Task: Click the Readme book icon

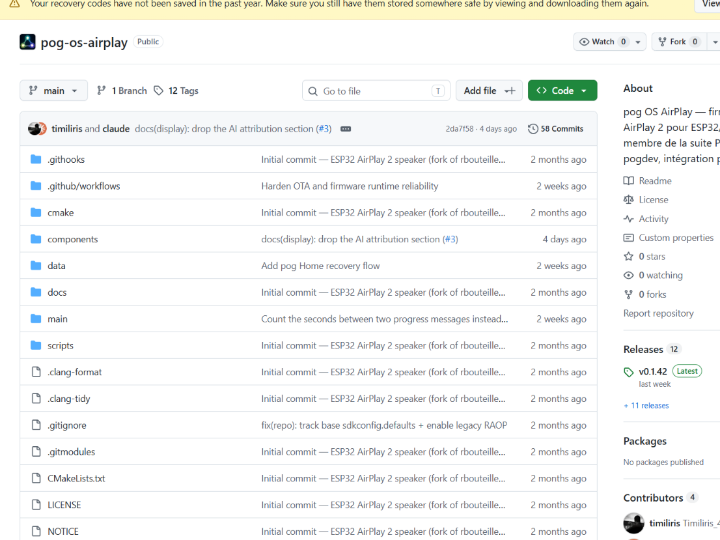Action: 628,181
